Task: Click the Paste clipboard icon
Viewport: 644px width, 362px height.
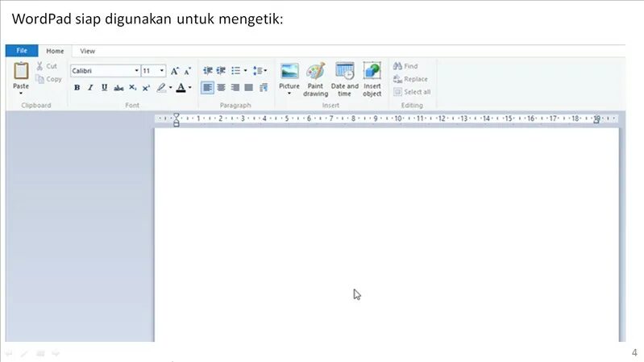Action: (x=20, y=72)
